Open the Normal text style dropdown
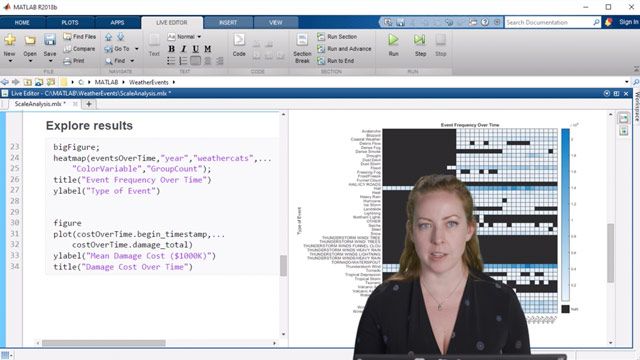640x360 pixels. tap(185, 37)
